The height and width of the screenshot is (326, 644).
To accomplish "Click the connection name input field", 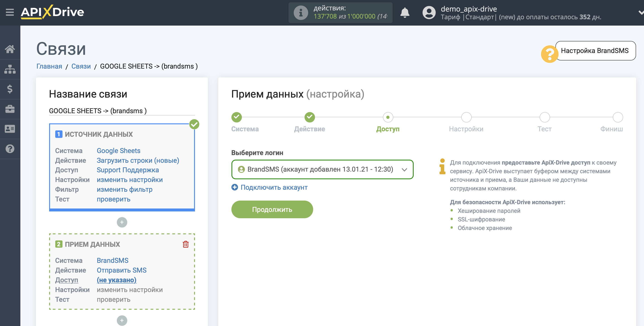I will (x=122, y=111).
